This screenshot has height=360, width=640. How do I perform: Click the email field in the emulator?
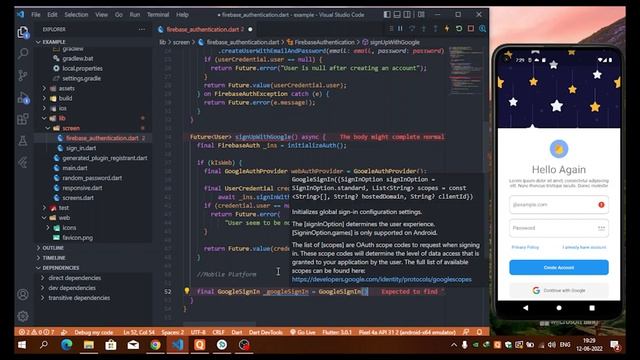click(x=559, y=204)
